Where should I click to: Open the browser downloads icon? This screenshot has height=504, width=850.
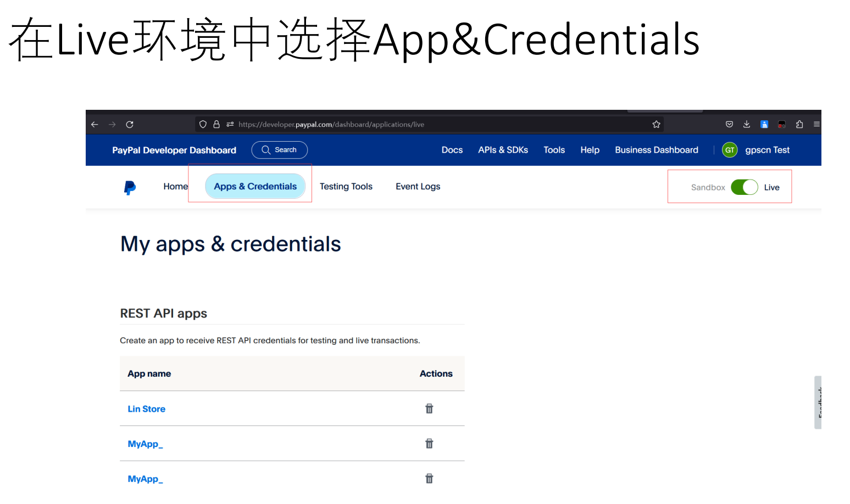point(747,125)
